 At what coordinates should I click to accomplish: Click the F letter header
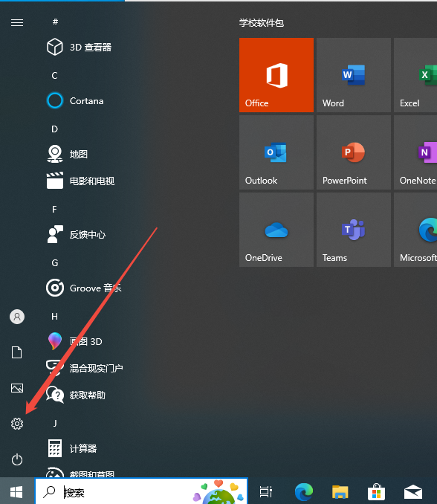click(x=55, y=210)
